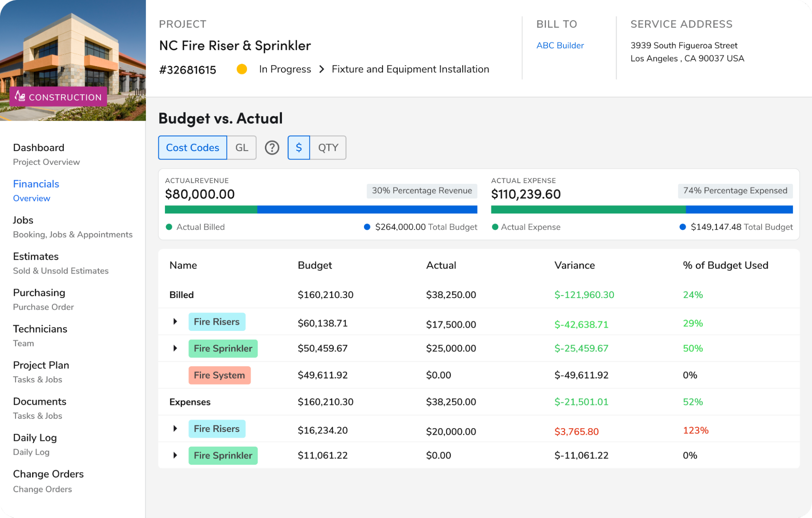Open the Dashboard menu item
Screen dimensions: 812x518
pyautogui.click(x=39, y=148)
